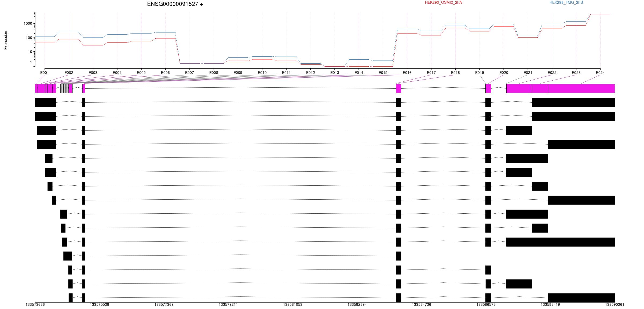Click the exon label E023
The image size is (644, 309).
[x=576, y=73]
